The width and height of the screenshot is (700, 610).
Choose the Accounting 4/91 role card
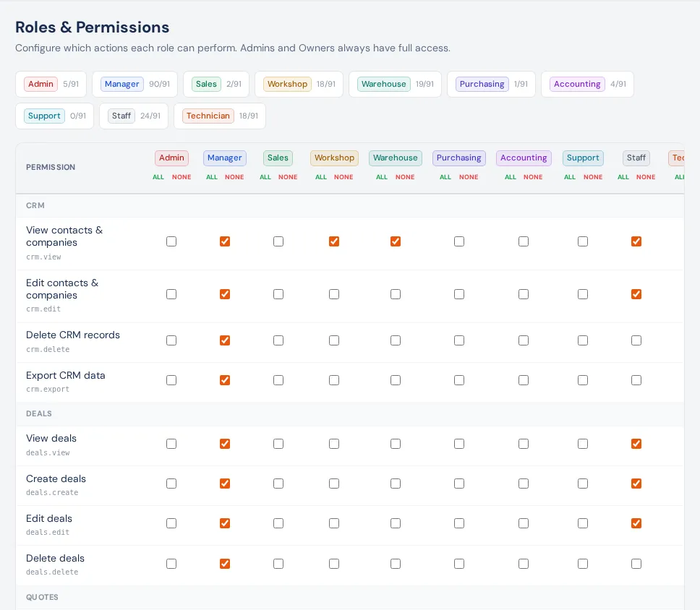click(587, 84)
